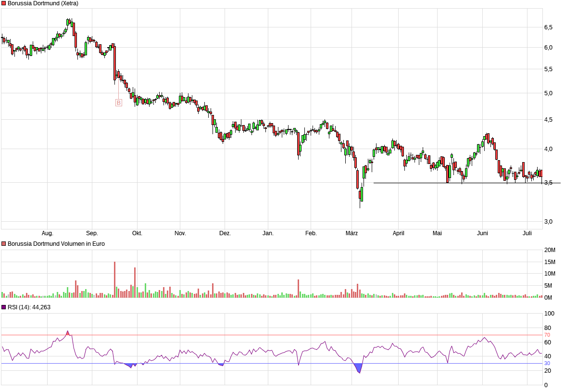Select the 'Aug.' month label on time axis

[x=47, y=233]
